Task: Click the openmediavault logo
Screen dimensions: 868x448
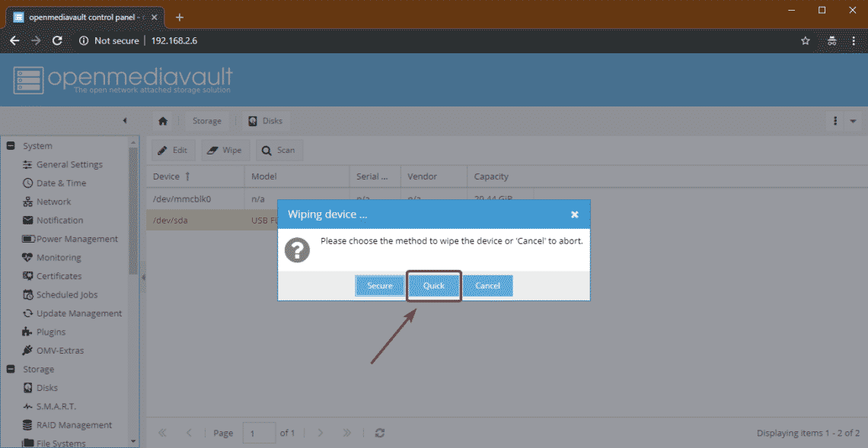Action: [x=123, y=81]
